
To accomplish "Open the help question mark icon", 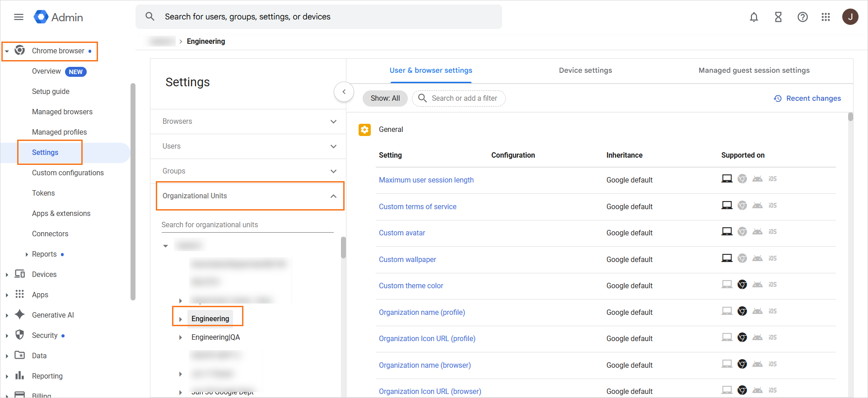I will pyautogui.click(x=803, y=17).
